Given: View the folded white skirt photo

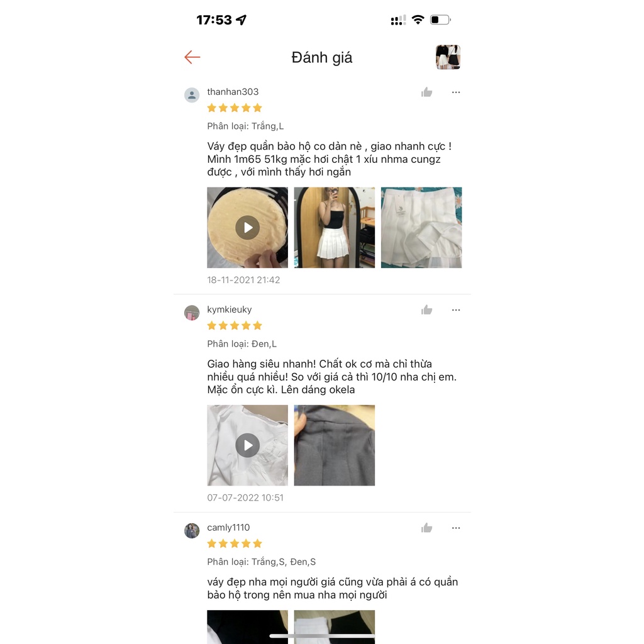Looking at the screenshot, I should tap(421, 228).
